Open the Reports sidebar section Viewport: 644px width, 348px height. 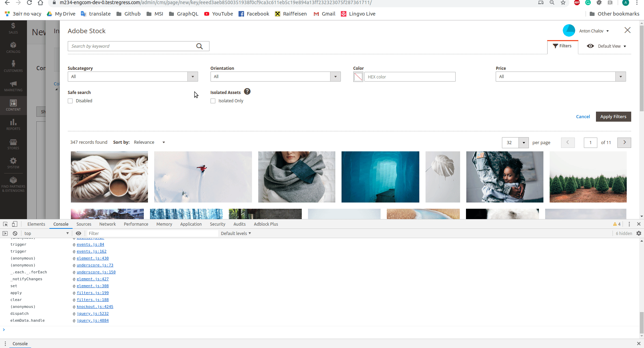point(13,125)
